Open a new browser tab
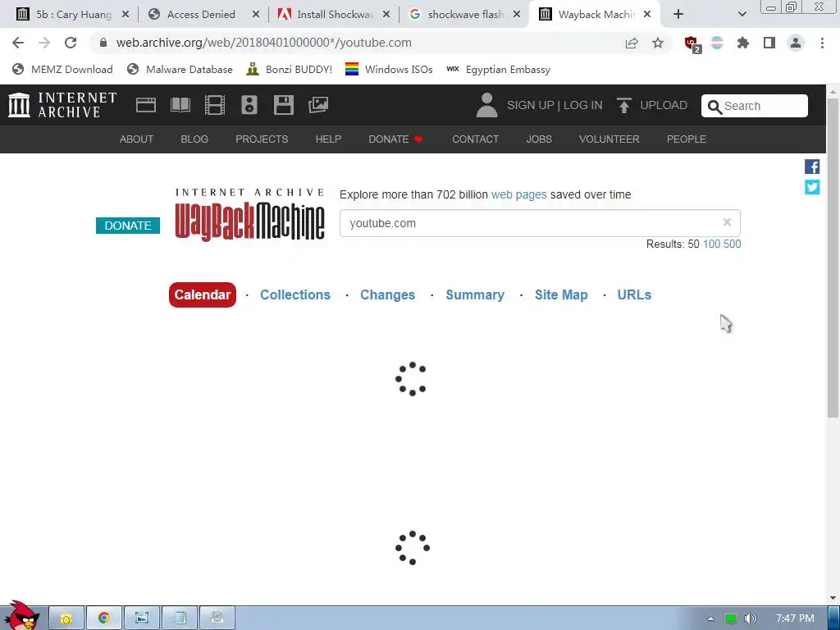The height and width of the screenshot is (630, 840). pyautogui.click(x=678, y=15)
